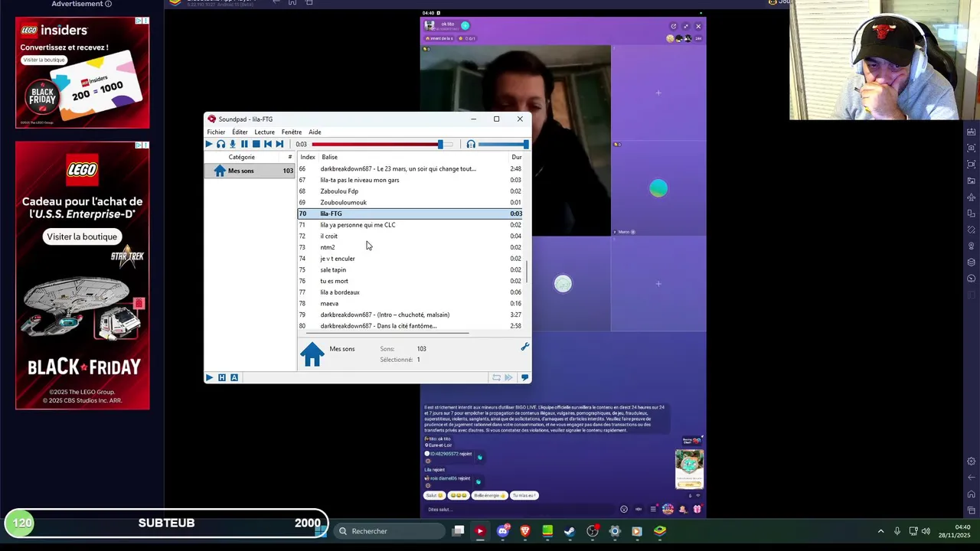This screenshot has width=980, height=551.
Task: Click the share icon in BIGO stream header
Action: [674, 26]
